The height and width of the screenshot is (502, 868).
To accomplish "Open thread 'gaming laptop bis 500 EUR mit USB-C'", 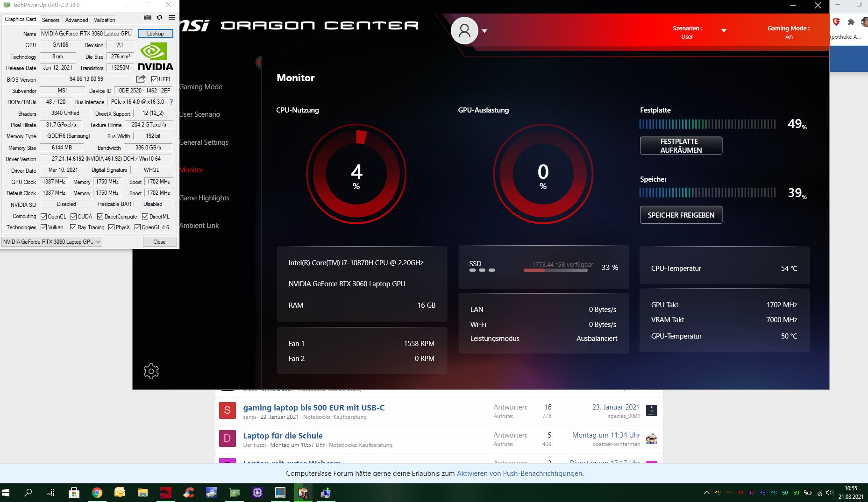I will 314,408.
